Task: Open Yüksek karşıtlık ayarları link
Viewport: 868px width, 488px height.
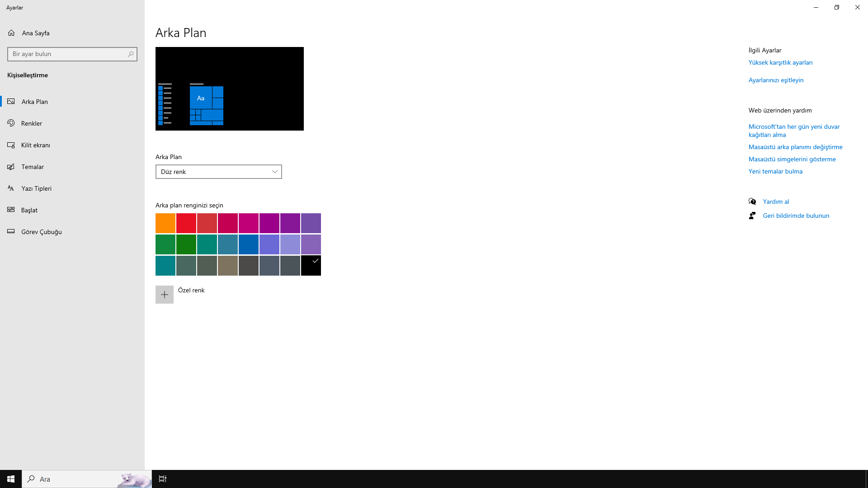Action: coord(780,62)
